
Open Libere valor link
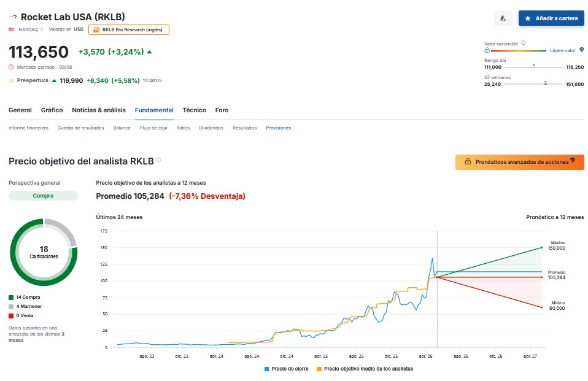(x=562, y=50)
